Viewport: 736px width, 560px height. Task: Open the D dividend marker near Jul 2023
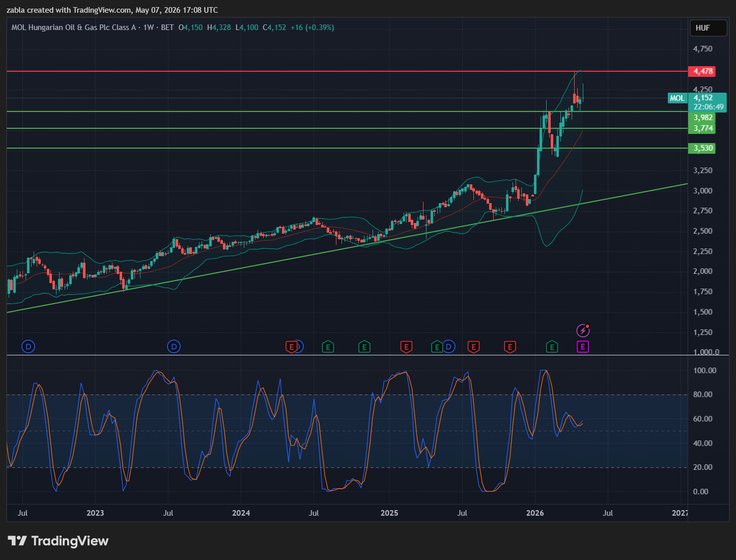[x=174, y=347]
